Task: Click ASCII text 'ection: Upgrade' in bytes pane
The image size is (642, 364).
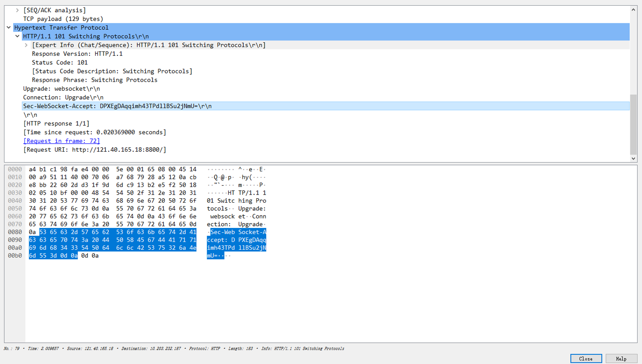Action: [235, 224]
